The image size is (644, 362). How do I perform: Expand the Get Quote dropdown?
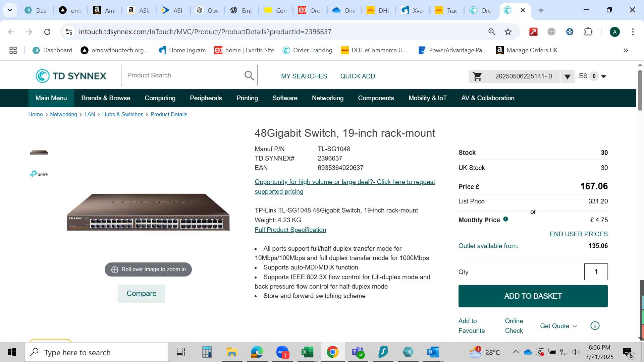558,326
